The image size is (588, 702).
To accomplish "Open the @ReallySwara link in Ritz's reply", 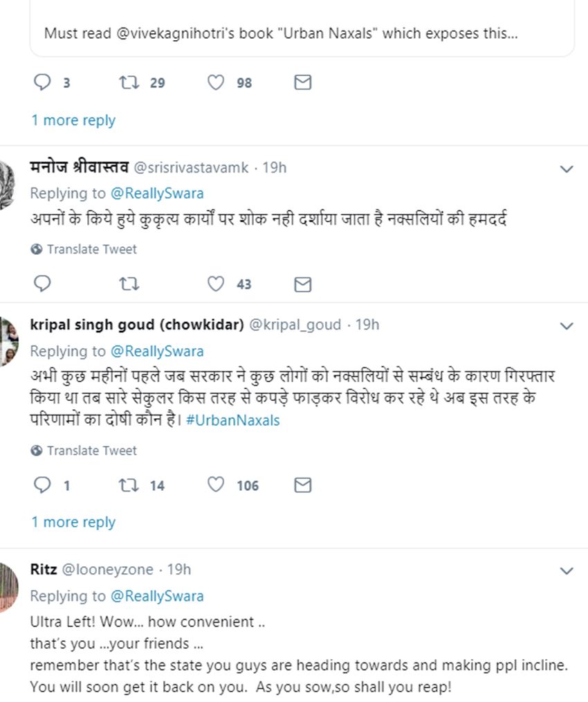I will (x=157, y=596).
